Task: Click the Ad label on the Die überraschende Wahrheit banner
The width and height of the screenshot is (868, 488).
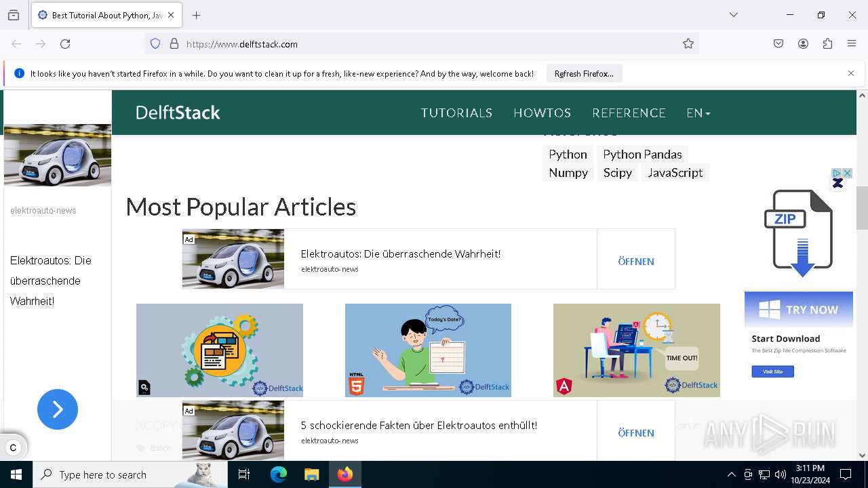Action: point(189,239)
